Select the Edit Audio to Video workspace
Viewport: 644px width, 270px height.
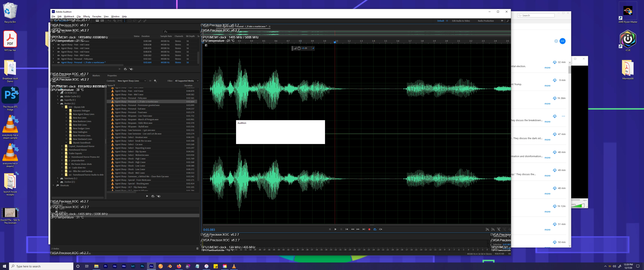pyautogui.click(x=461, y=21)
